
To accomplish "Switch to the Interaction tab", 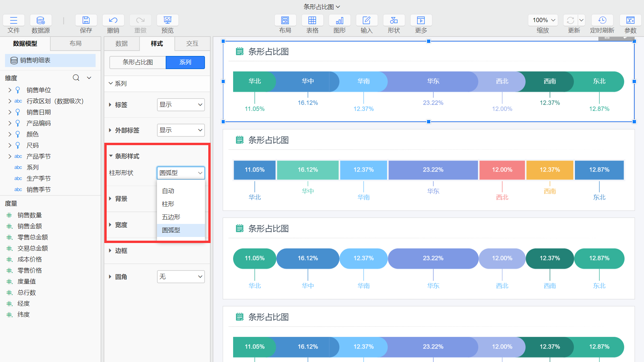I will click(192, 44).
